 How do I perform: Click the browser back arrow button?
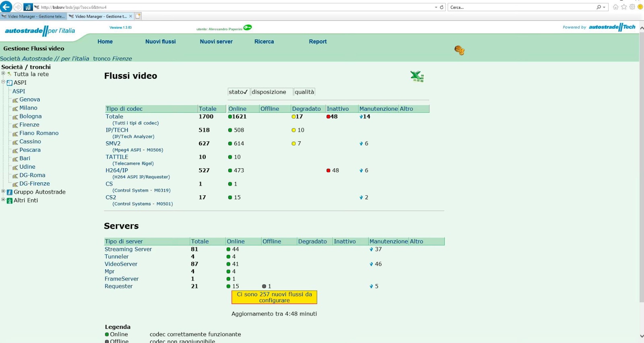point(6,7)
